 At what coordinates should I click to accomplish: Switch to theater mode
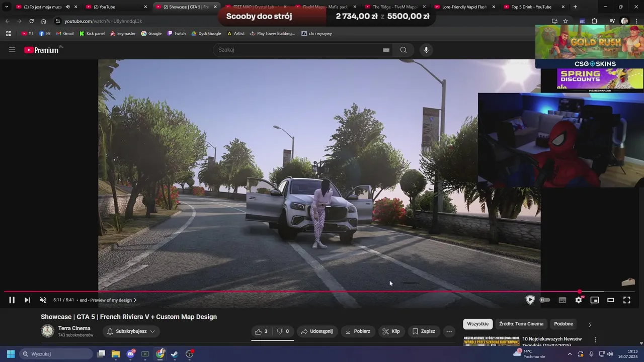point(611,300)
